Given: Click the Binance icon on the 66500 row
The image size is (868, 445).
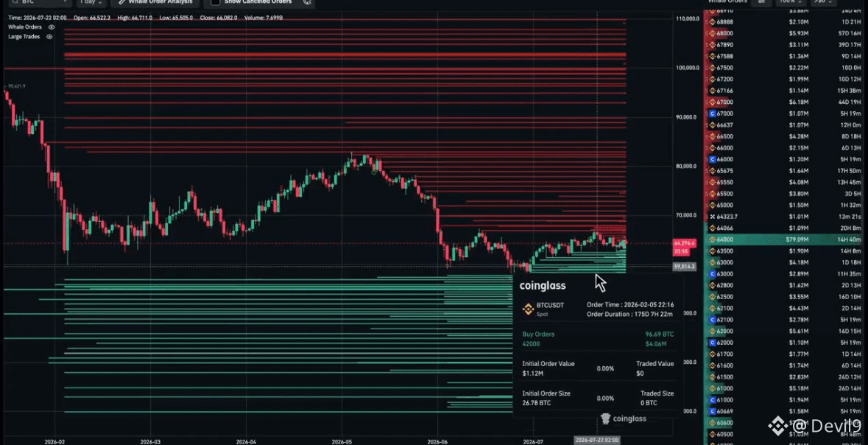Looking at the screenshot, I should point(713,136).
